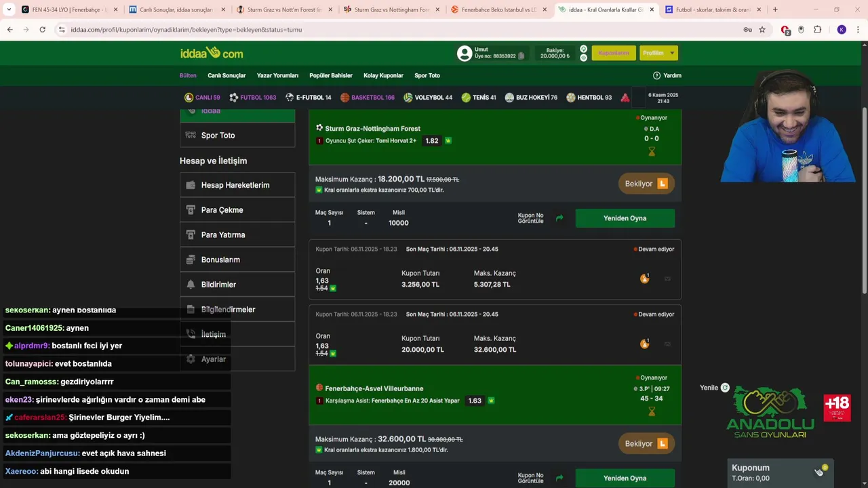Click the green share arrow beside lower Kupon No Görüntüle

tap(559, 478)
